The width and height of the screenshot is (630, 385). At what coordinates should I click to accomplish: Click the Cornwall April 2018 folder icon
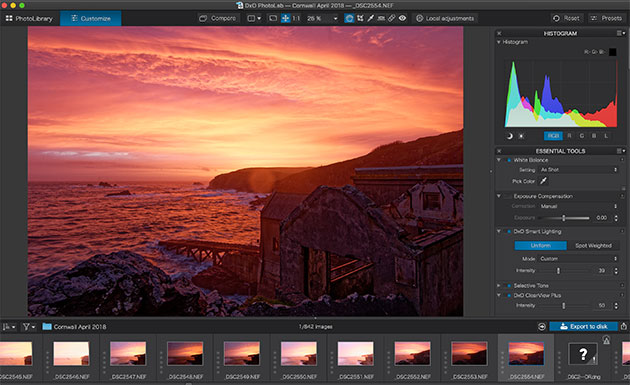47,327
